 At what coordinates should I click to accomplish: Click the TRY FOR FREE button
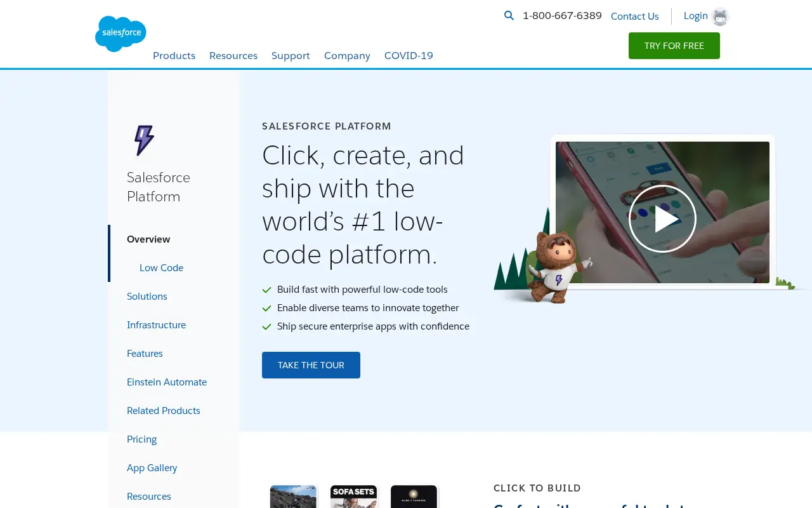tap(674, 46)
